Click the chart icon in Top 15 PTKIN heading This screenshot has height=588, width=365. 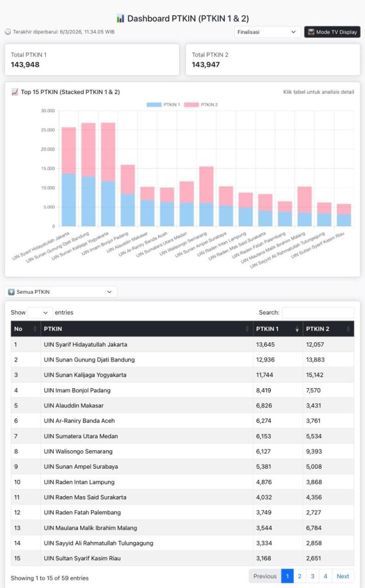click(x=15, y=92)
